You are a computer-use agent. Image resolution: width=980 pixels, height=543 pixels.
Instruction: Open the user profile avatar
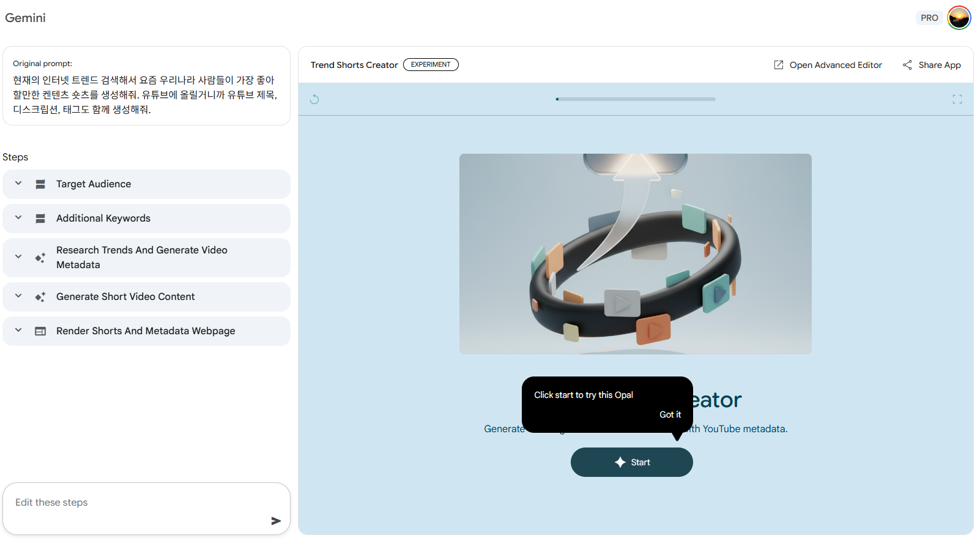point(959,18)
